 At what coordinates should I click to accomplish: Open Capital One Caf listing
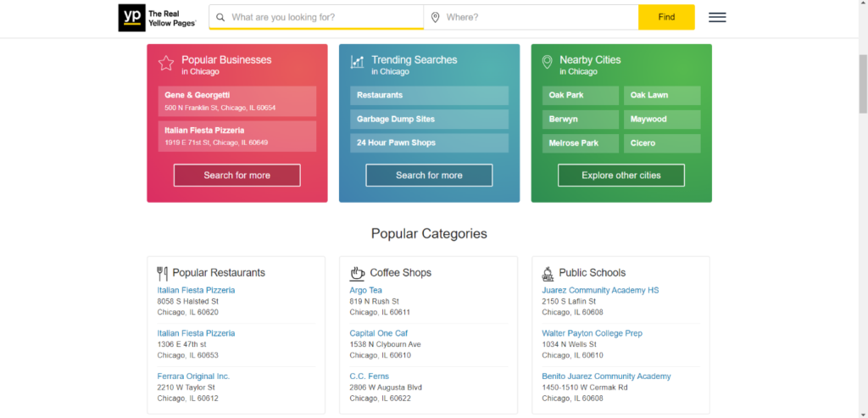pos(379,333)
